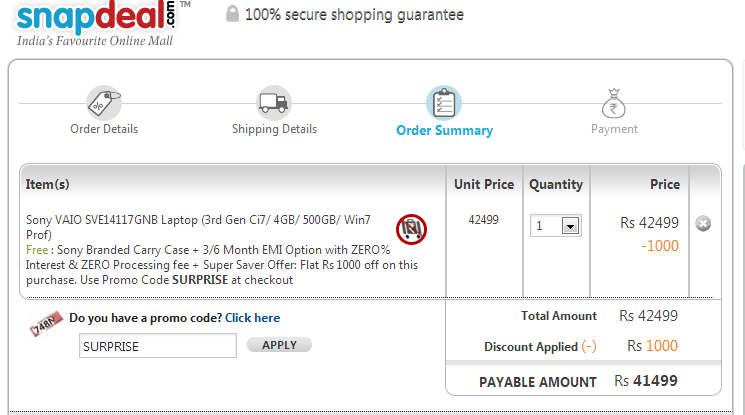
Task: Select the Order Details tag icon
Action: (x=104, y=103)
